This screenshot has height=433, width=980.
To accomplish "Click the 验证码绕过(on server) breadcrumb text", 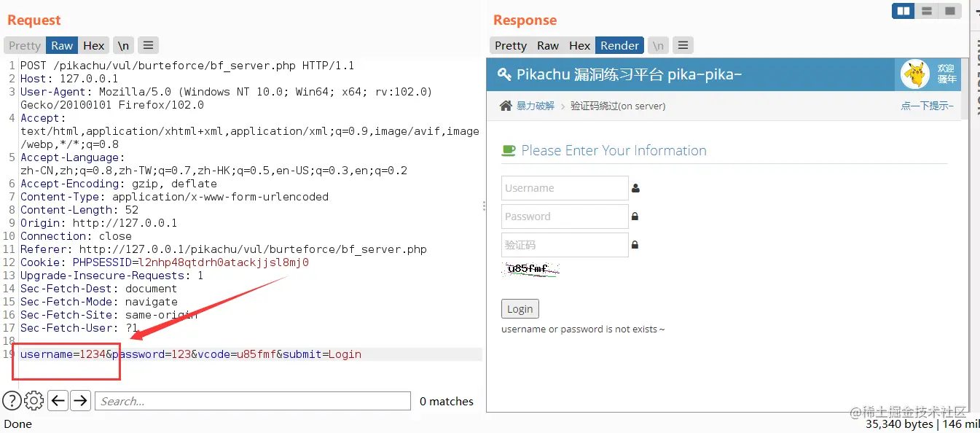I will pyautogui.click(x=618, y=106).
